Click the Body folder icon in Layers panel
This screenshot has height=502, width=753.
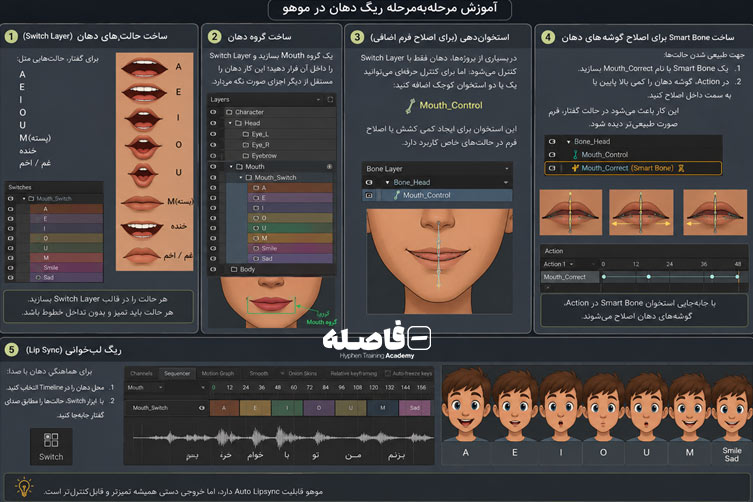point(234,269)
